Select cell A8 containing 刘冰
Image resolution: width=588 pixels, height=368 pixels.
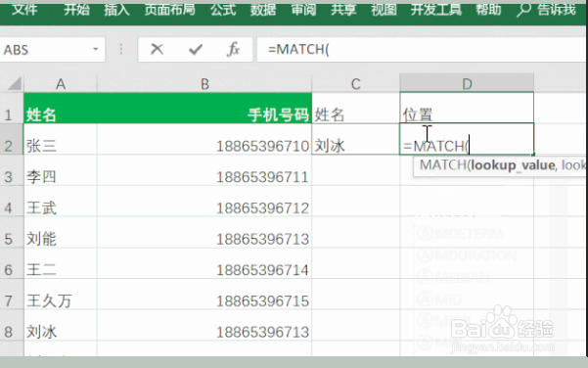[61, 325]
